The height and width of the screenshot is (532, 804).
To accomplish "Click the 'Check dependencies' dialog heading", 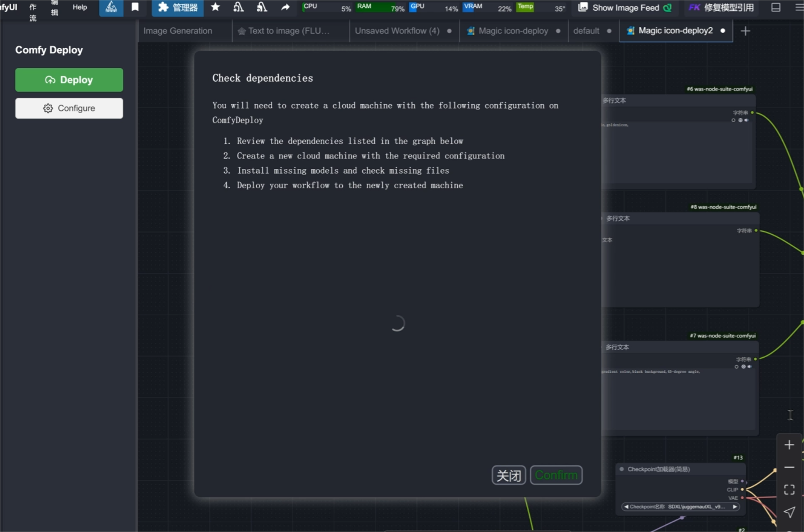I will coord(263,78).
